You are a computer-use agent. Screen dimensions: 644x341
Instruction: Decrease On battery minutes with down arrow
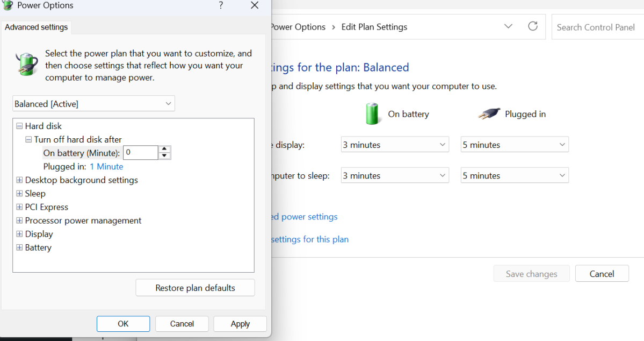tap(165, 156)
